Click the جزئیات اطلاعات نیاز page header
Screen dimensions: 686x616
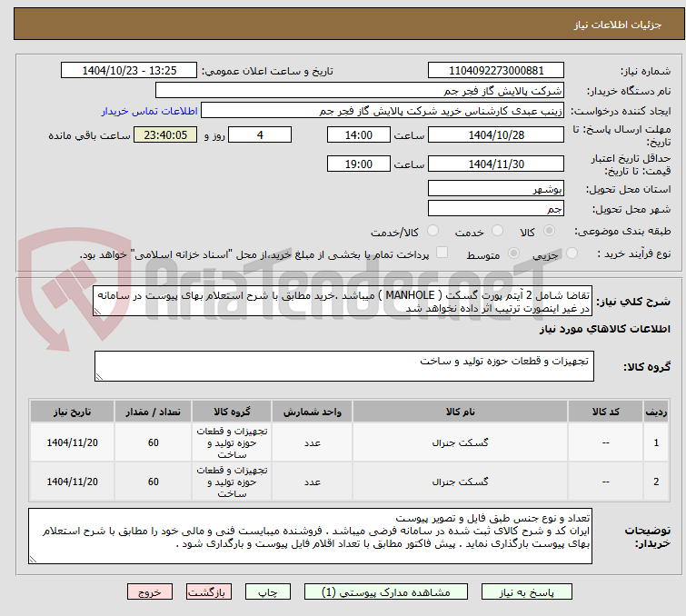tap(617, 25)
